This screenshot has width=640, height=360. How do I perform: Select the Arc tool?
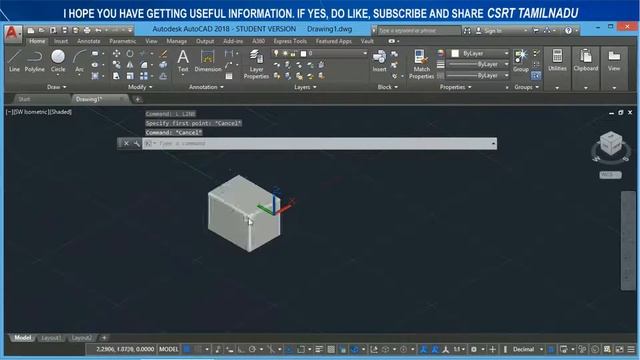click(79, 61)
